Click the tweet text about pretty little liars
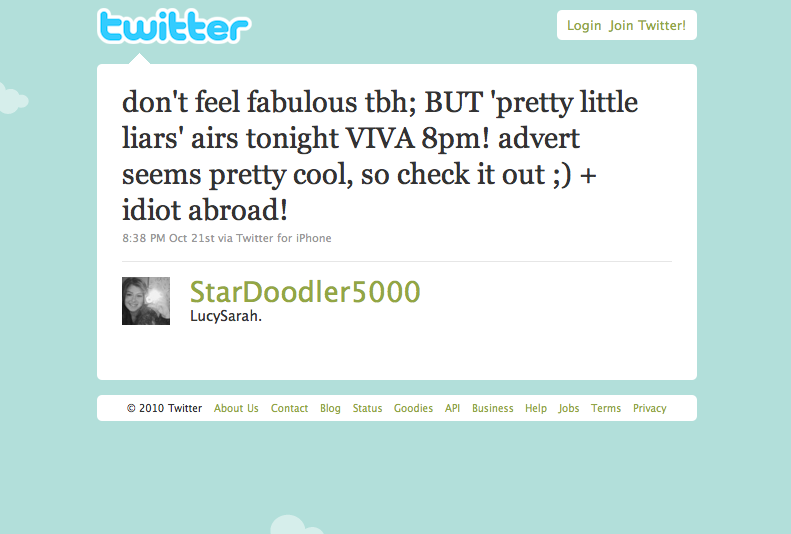The height and width of the screenshot is (534, 791). coord(379,156)
